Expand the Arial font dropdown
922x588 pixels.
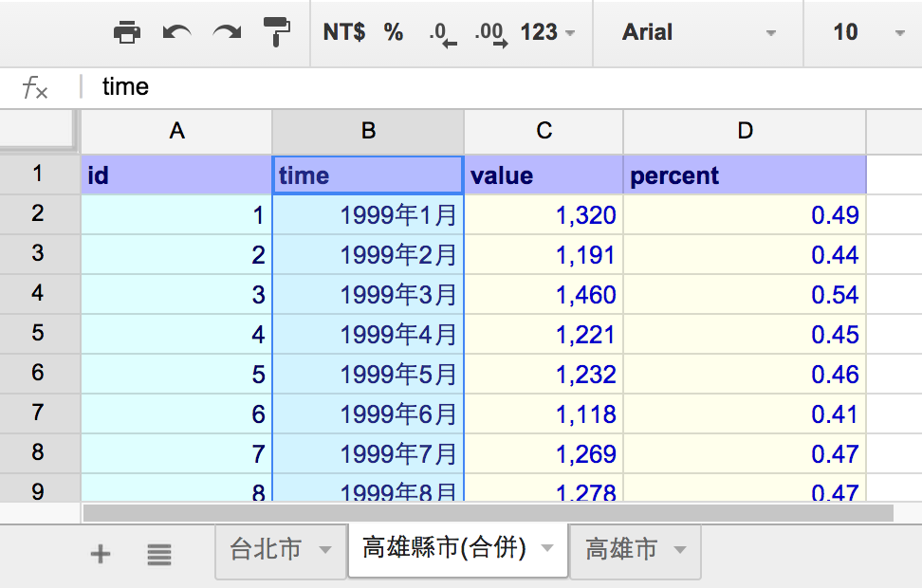(698, 32)
